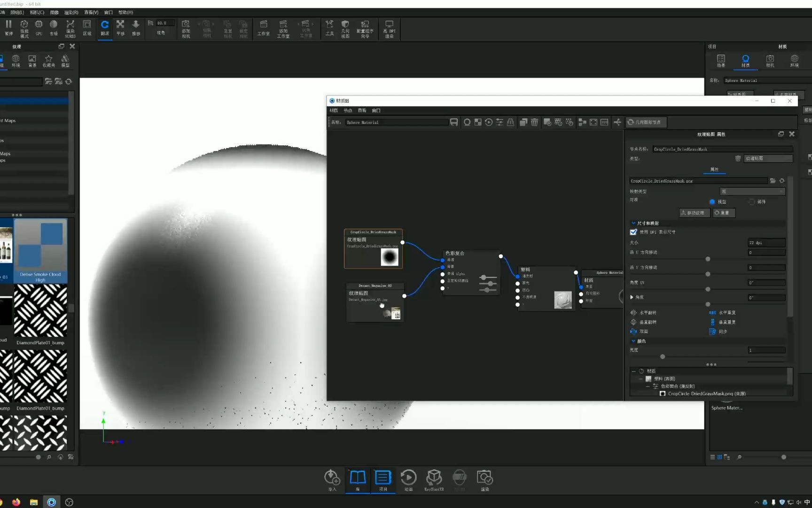812x508 pixels.
Task: Click the pause (暂停) render icon
Action: point(8,28)
